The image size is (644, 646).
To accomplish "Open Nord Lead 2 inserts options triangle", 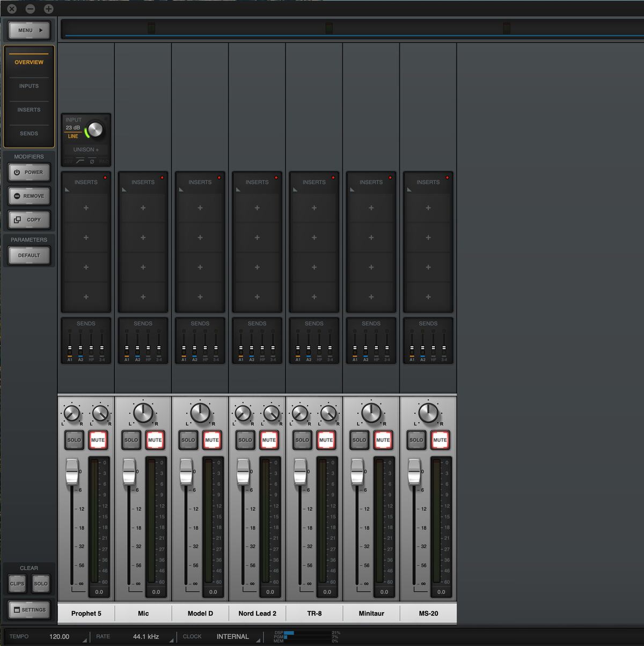I will pyautogui.click(x=239, y=190).
